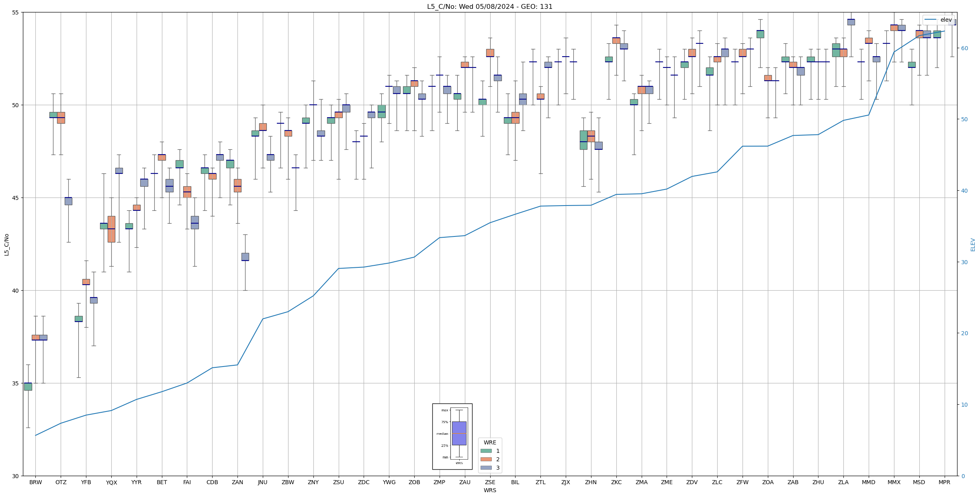The width and height of the screenshot is (980, 497).
Task: Click the ELEV right axis label
Action: (x=973, y=244)
